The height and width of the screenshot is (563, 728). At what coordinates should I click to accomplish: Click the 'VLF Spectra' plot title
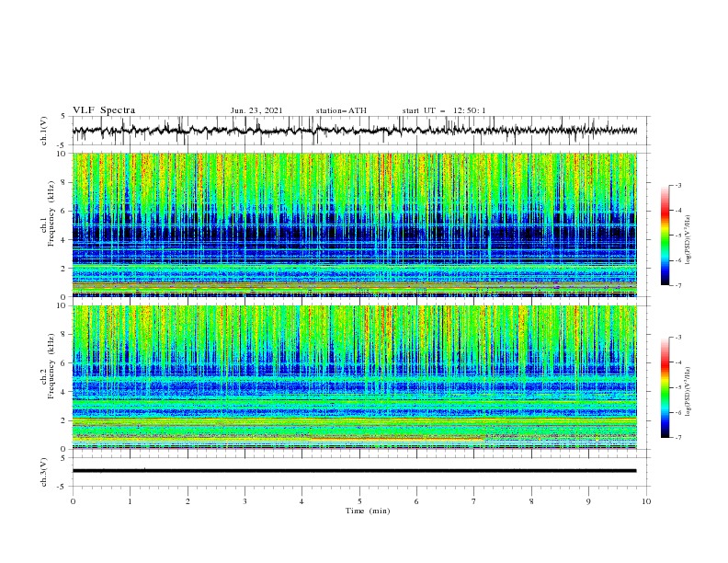coord(104,110)
